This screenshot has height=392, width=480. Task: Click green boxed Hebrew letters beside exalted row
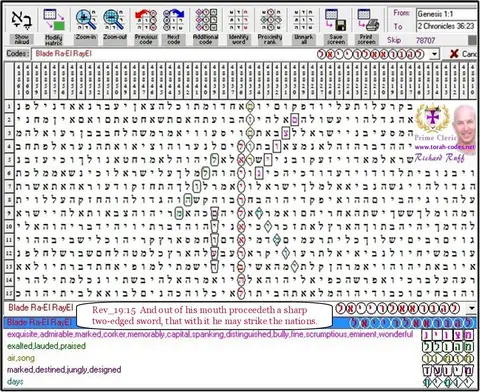tap(448, 347)
